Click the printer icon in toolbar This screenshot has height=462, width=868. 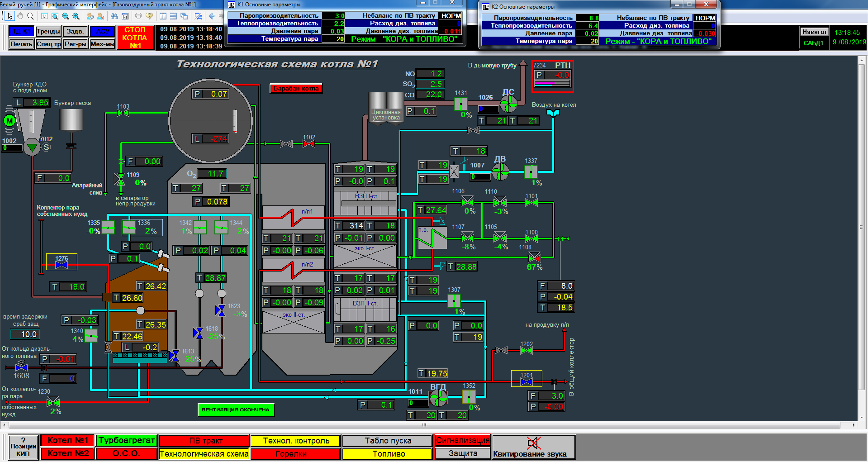point(138,16)
